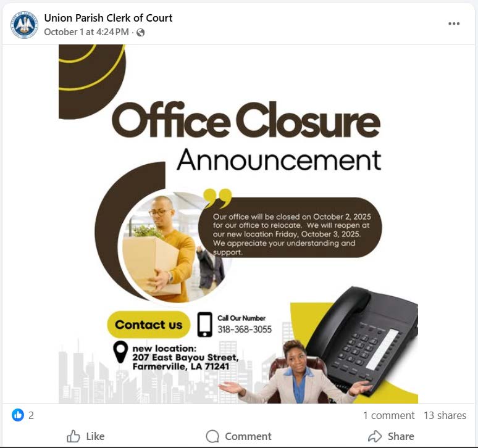Click the desk telephone picture

coord(363,338)
